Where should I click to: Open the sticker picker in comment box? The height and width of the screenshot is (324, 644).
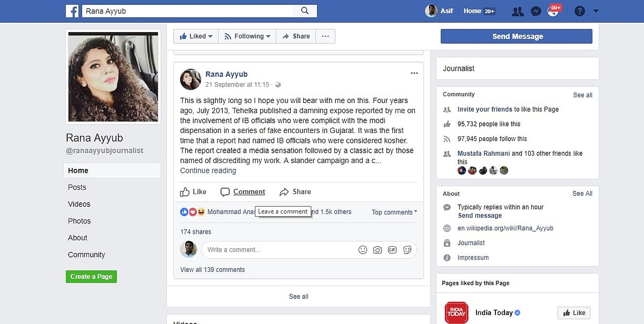coord(407,250)
